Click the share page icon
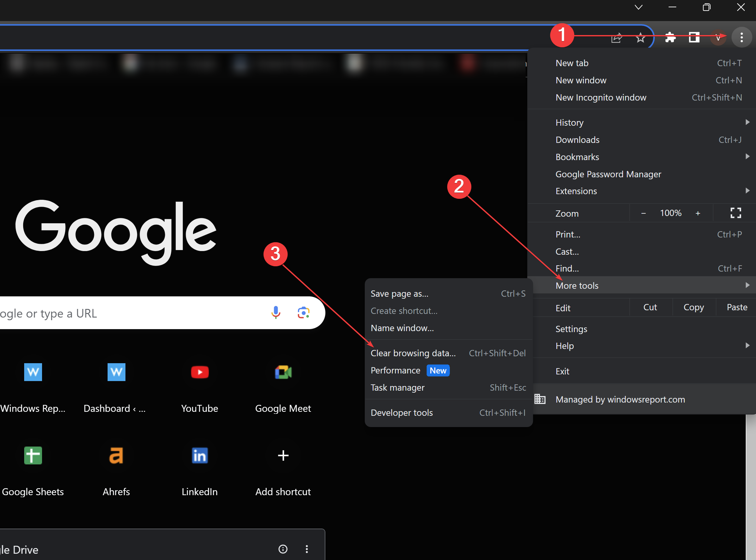The image size is (756, 560). (616, 38)
